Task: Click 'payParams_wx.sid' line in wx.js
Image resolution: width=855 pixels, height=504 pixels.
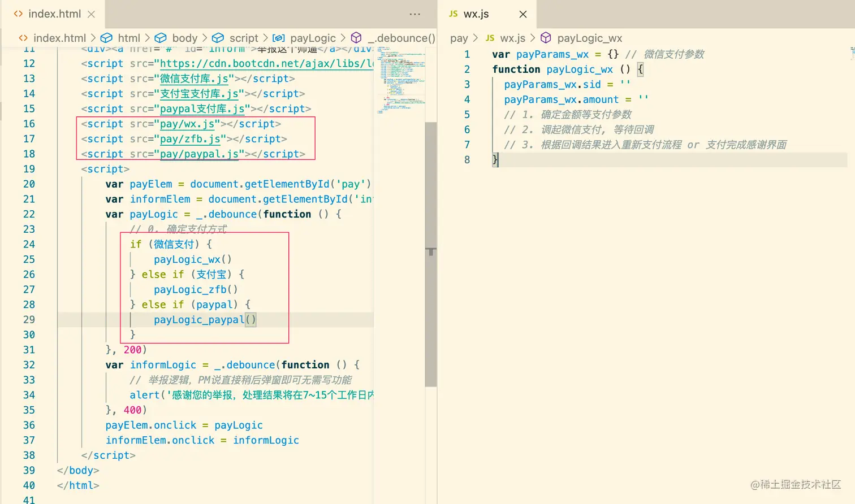Action: pos(567,84)
